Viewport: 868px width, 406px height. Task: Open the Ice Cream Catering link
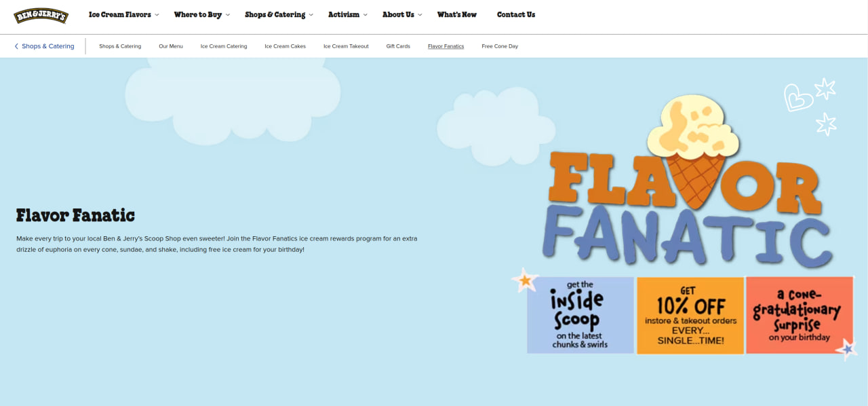tap(224, 46)
